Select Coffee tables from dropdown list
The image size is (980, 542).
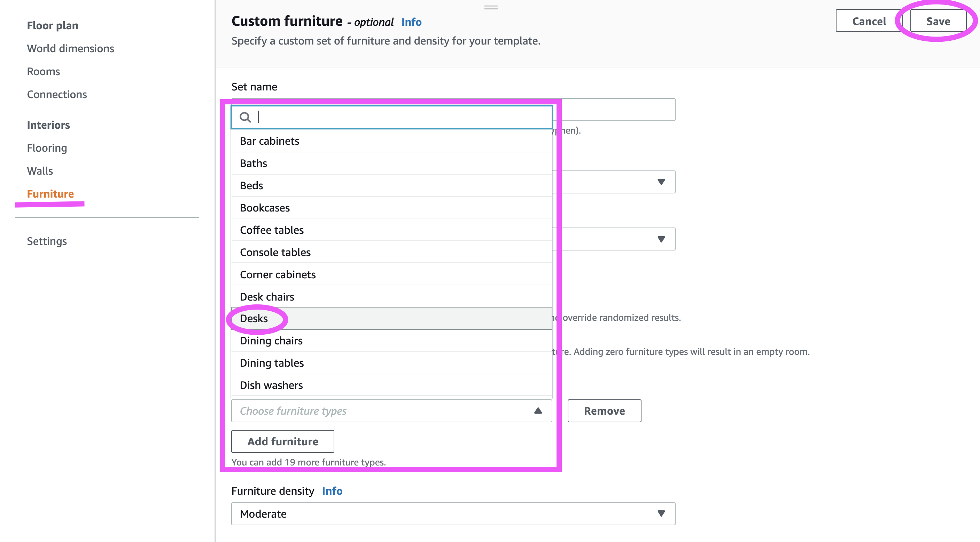272,230
